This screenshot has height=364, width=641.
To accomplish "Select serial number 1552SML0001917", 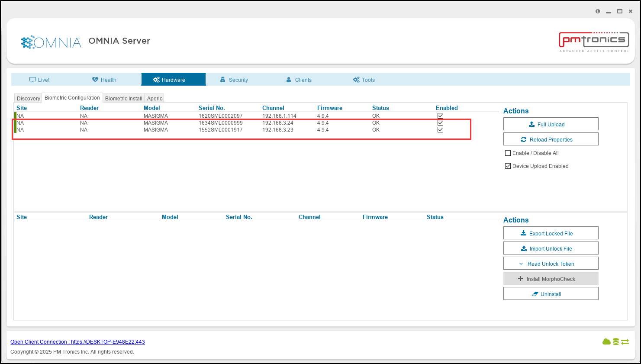I will click(x=221, y=130).
